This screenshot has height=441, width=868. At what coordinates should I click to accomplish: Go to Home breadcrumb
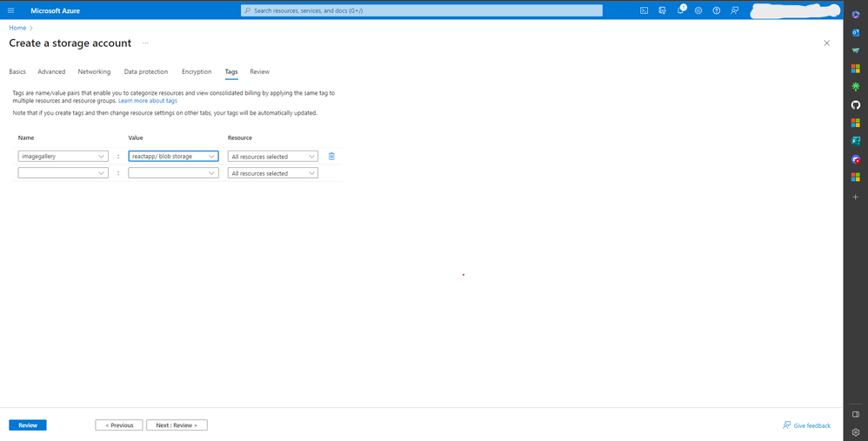coord(17,28)
